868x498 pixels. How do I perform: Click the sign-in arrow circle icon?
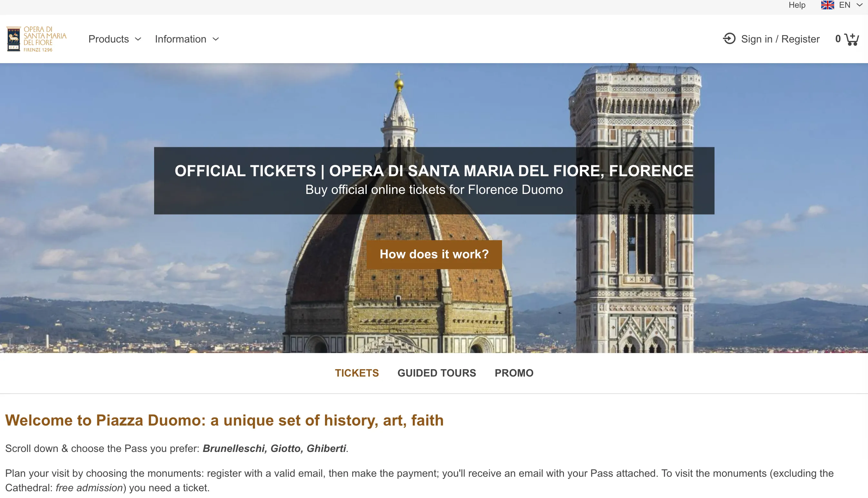(x=729, y=39)
